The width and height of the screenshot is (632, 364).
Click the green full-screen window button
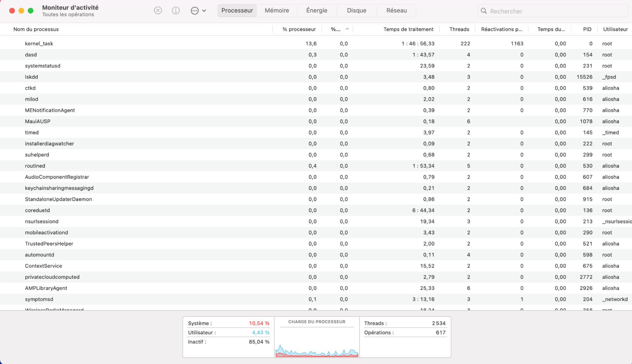click(x=31, y=11)
